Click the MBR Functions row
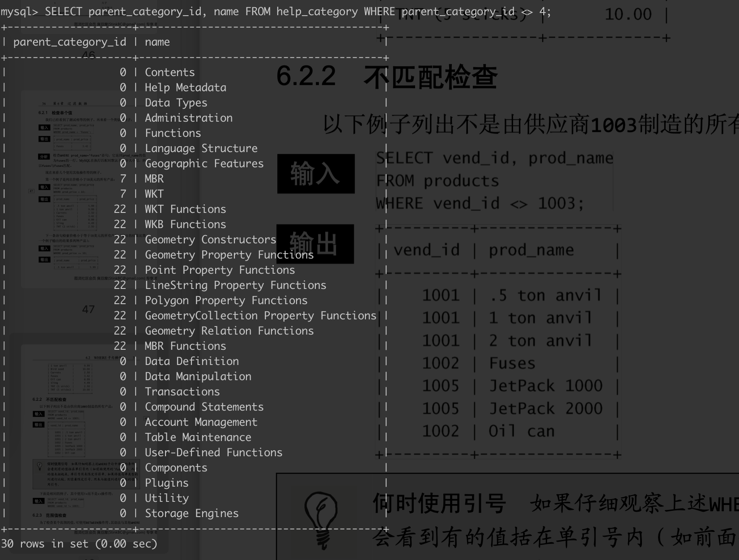The width and height of the screenshot is (739, 560). pyautogui.click(x=195, y=346)
